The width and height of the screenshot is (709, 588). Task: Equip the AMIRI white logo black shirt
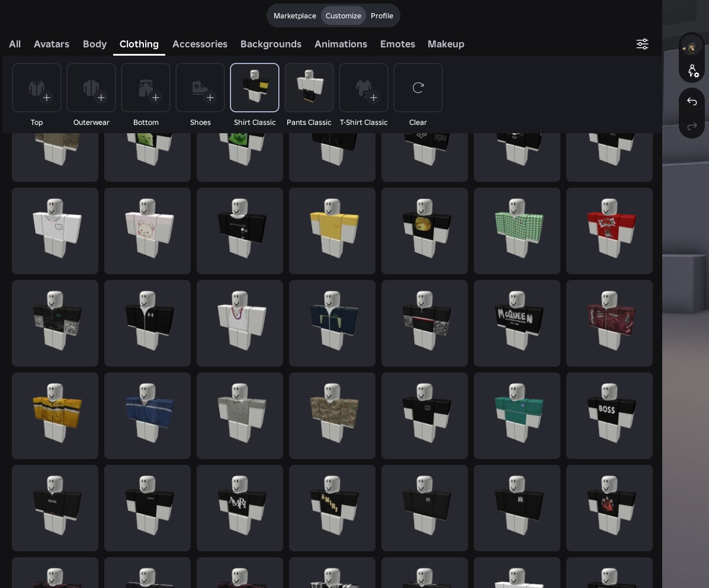pos(240,508)
